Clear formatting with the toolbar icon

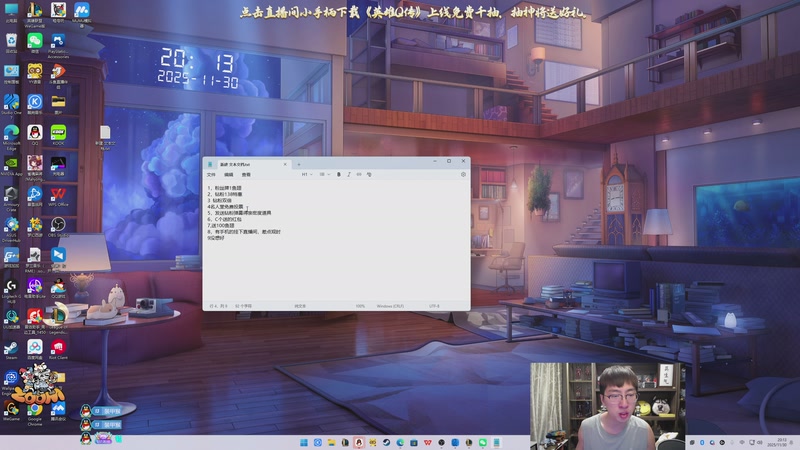click(x=369, y=174)
